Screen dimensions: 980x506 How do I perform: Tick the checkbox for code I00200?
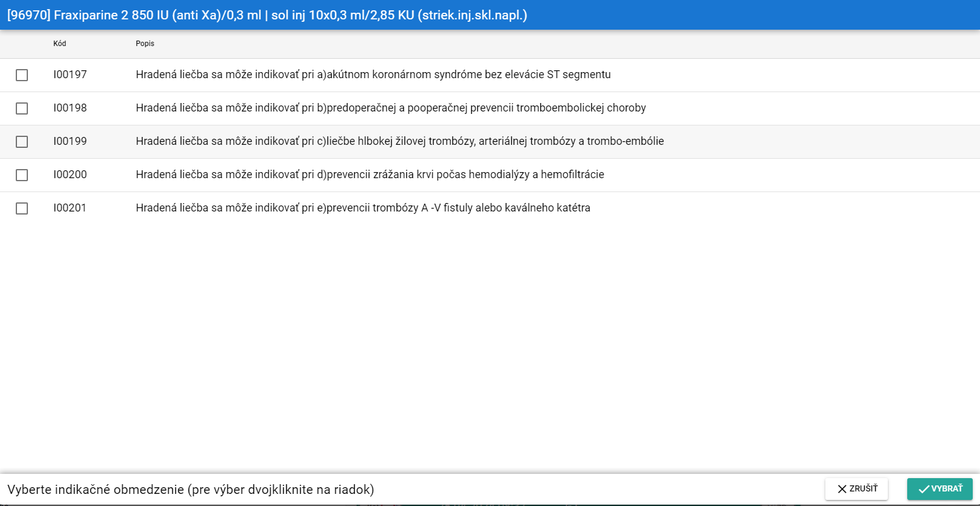pyautogui.click(x=22, y=175)
